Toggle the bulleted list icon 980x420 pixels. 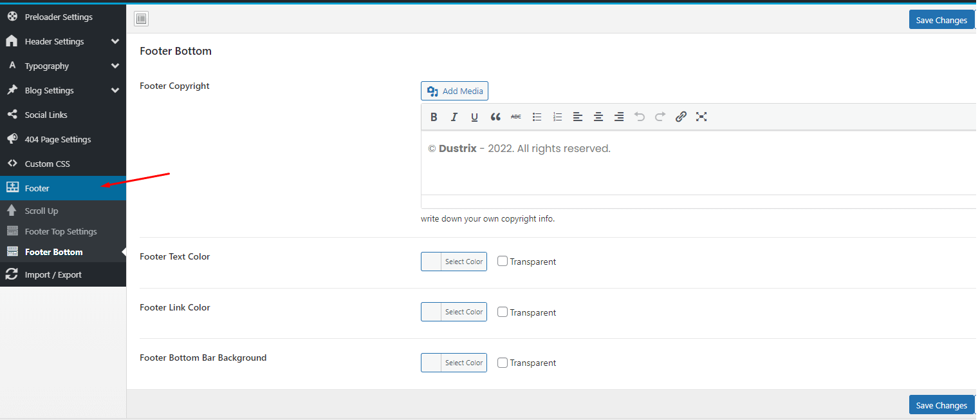pos(537,117)
